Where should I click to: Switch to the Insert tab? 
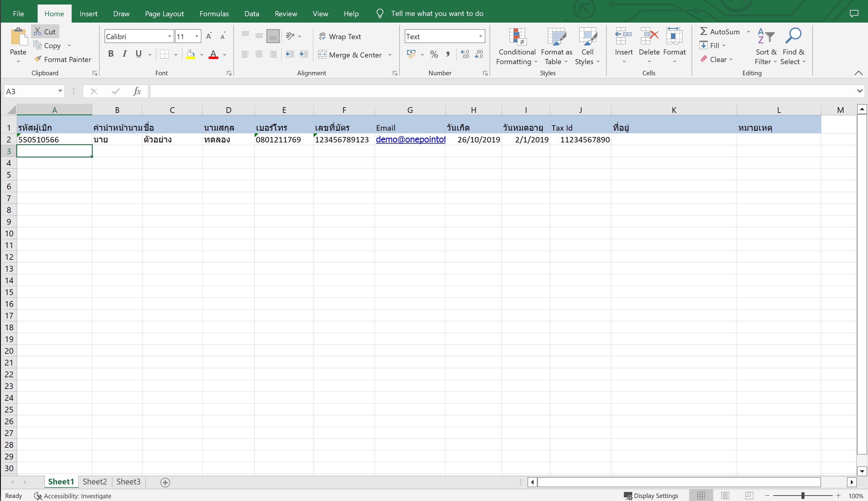[89, 14]
